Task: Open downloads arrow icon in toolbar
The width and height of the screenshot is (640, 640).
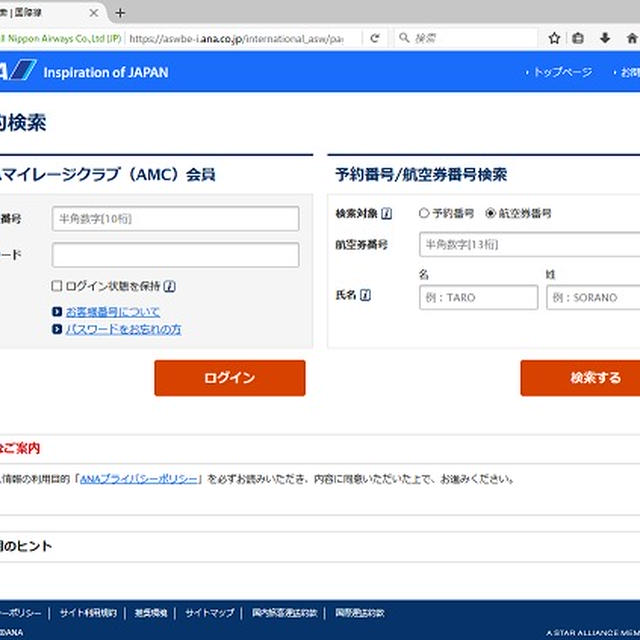Action: (x=605, y=38)
